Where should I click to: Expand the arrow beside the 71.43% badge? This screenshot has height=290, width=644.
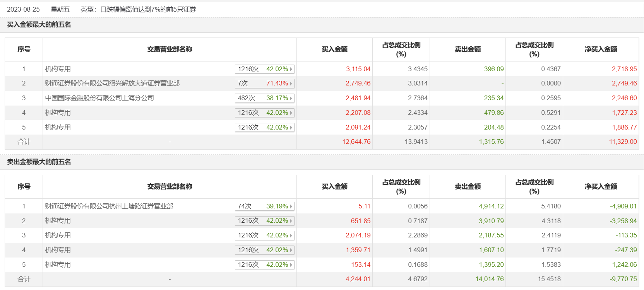click(x=291, y=84)
